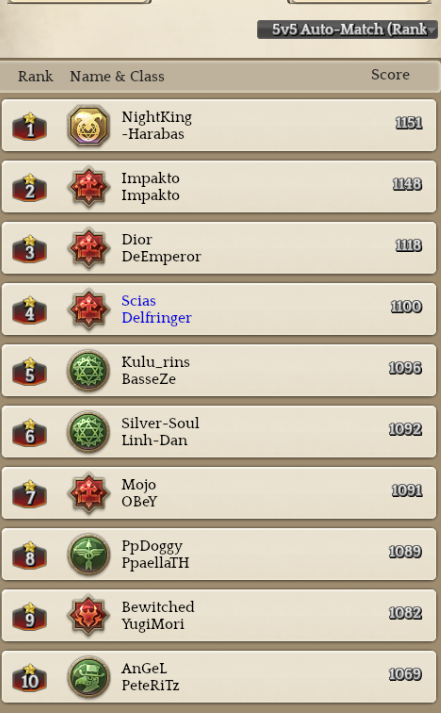This screenshot has height=713, width=441.
Task: Select the Silver-Soul Linh-Dan ranking row
Action: pos(219,432)
